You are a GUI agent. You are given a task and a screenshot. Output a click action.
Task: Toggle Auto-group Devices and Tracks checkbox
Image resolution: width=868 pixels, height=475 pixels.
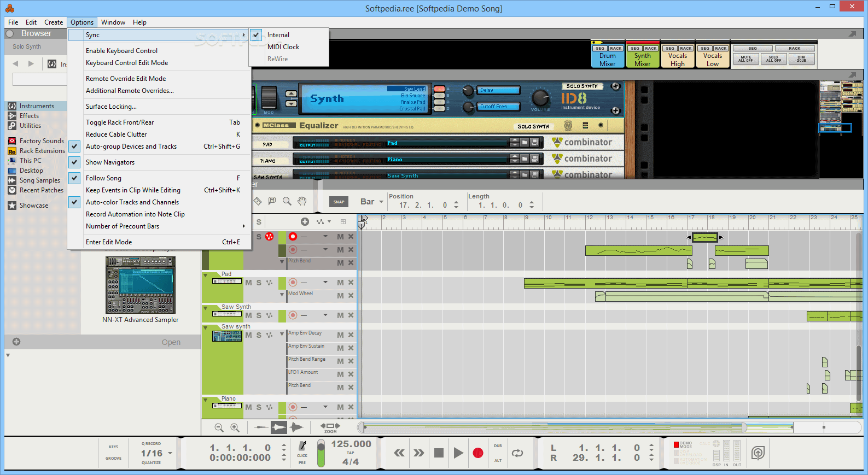[x=75, y=146]
